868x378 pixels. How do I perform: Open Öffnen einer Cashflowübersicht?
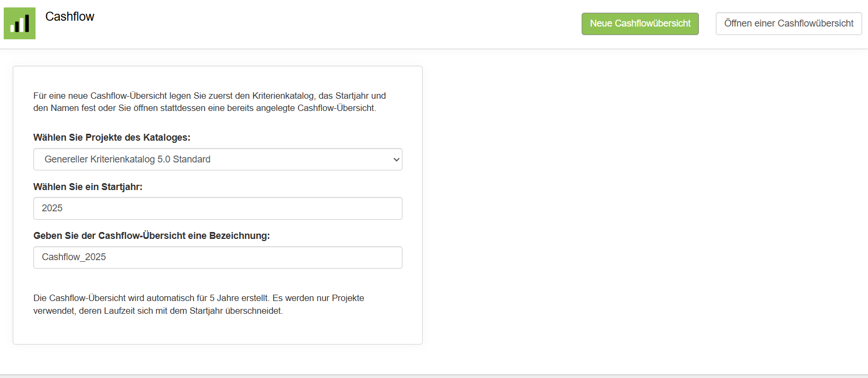788,24
